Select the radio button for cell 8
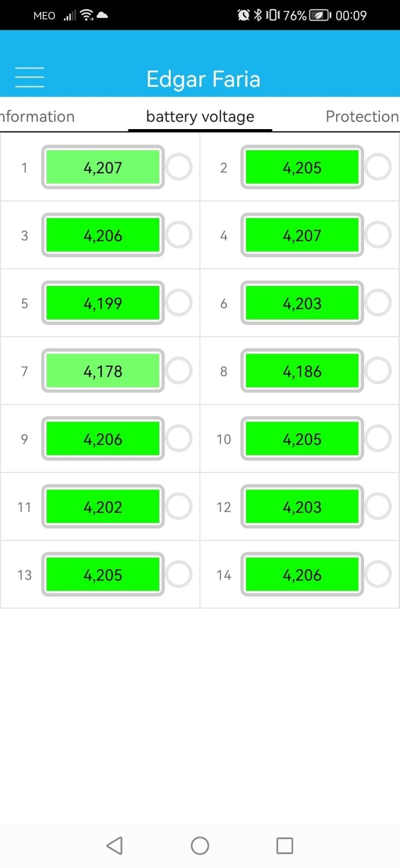Image resolution: width=400 pixels, height=868 pixels. pos(378,371)
